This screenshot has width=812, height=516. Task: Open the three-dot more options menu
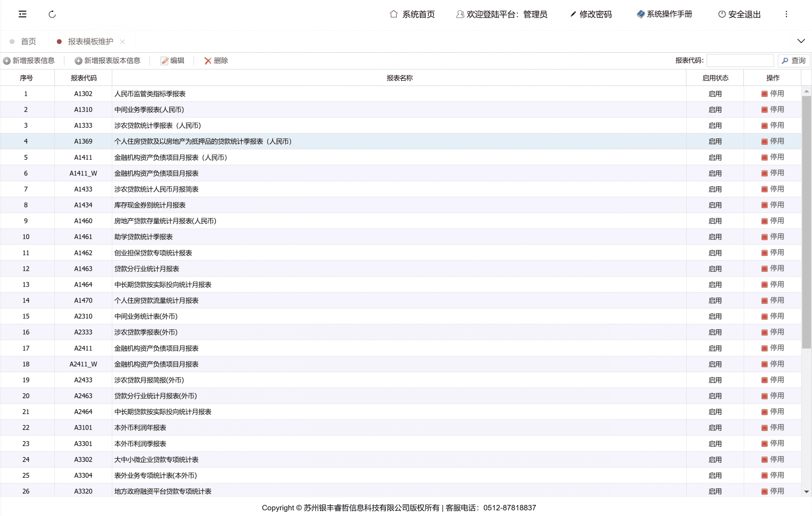[786, 14]
